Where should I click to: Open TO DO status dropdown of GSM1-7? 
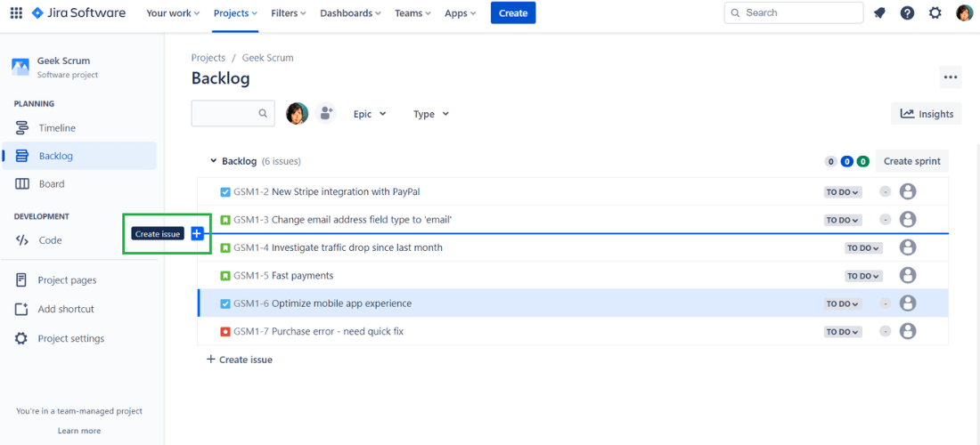coord(843,331)
